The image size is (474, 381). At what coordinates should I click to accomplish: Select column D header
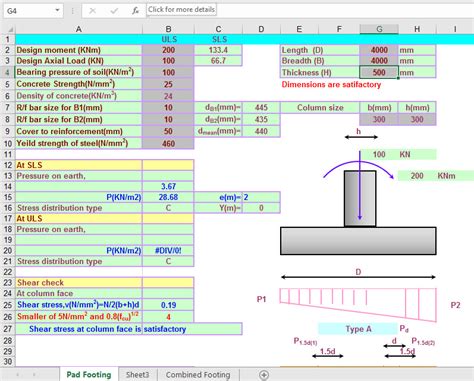click(261, 29)
